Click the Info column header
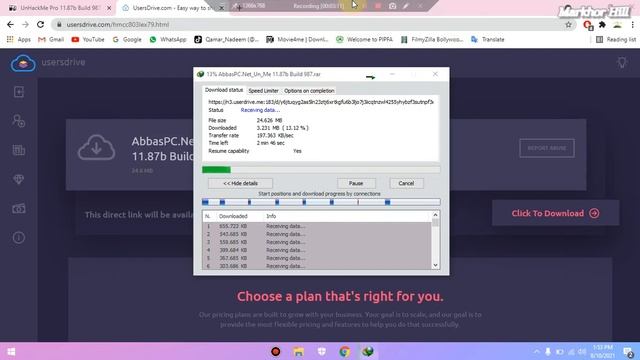The image size is (640, 360). (271, 216)
